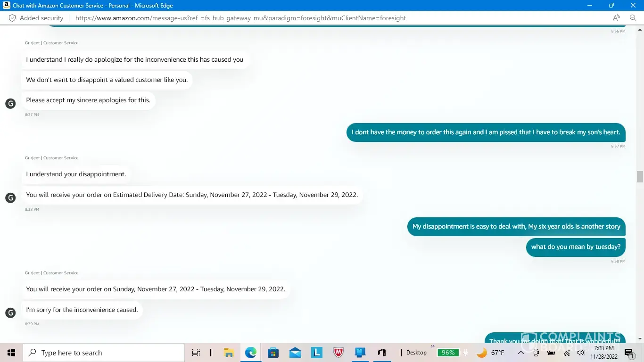
Task: Launch the blue L app in taskbar
Action: point(317,353)
